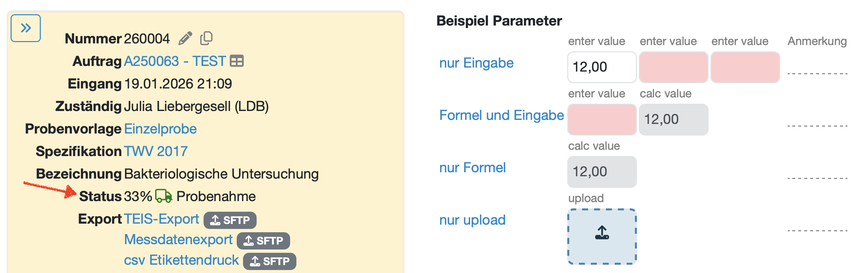This screenshot has height=273, width=868.
Task: Click the Formel und Eingabe parameter link
Action: pos(501,115)
